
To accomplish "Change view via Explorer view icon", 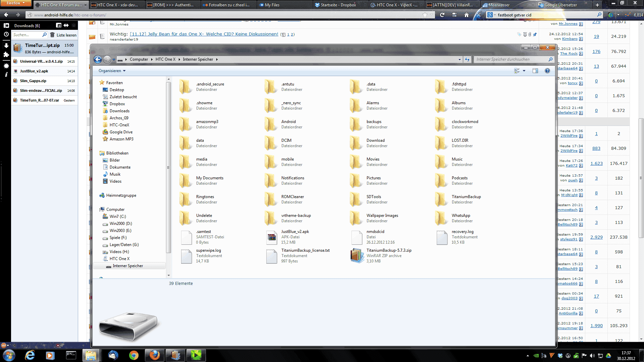I will 517,71.
